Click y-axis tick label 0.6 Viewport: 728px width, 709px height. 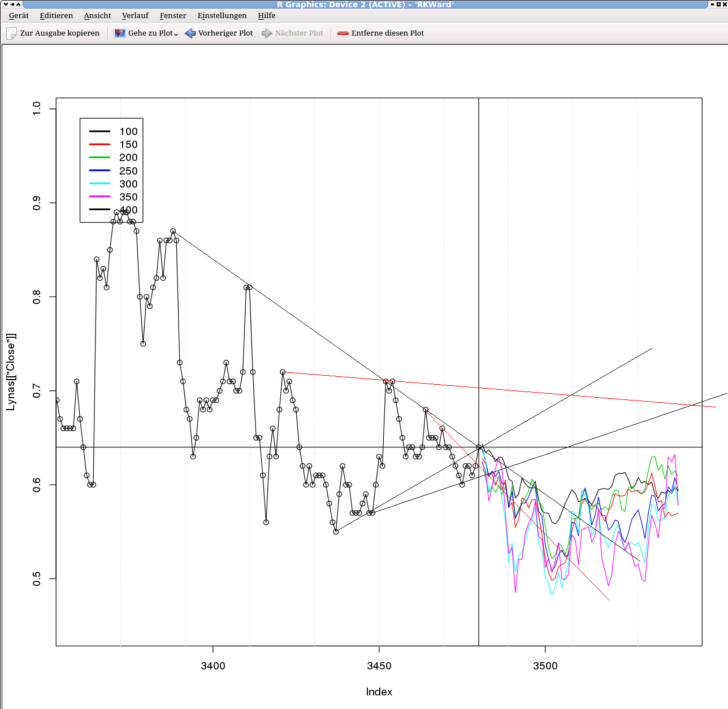(x=37, y=485)
